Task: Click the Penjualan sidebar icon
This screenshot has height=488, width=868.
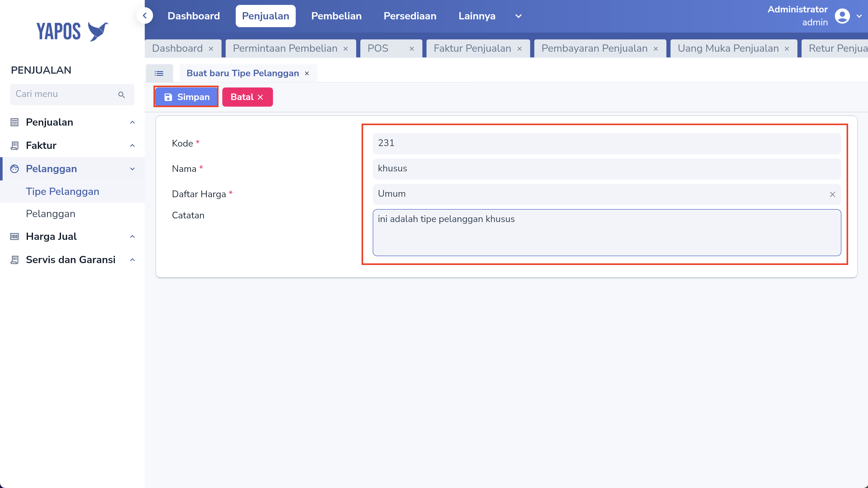Action: pyautogui.click(x=14, y=122)
